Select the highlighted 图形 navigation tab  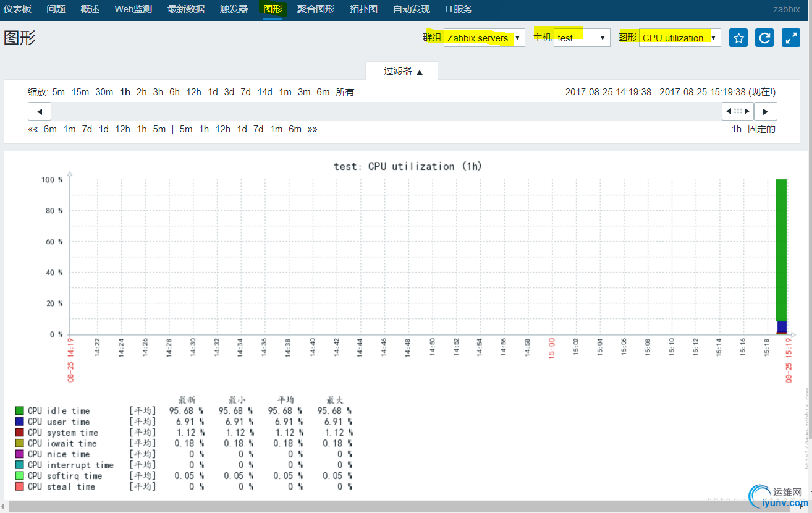point(273,9)
